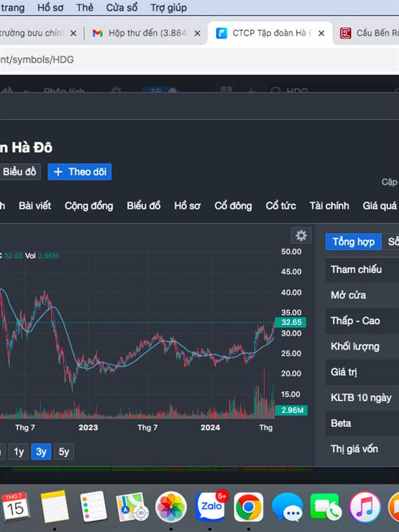The image size is (399, 532).
Task: Open Notes from the Dock
Action: pyautogui.click(x=55, y=506)
